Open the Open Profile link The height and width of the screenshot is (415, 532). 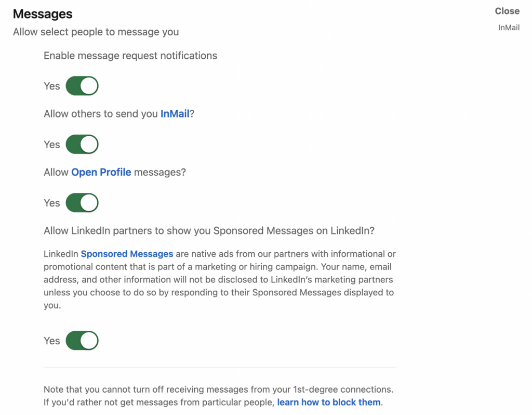[x=101, y=172]
